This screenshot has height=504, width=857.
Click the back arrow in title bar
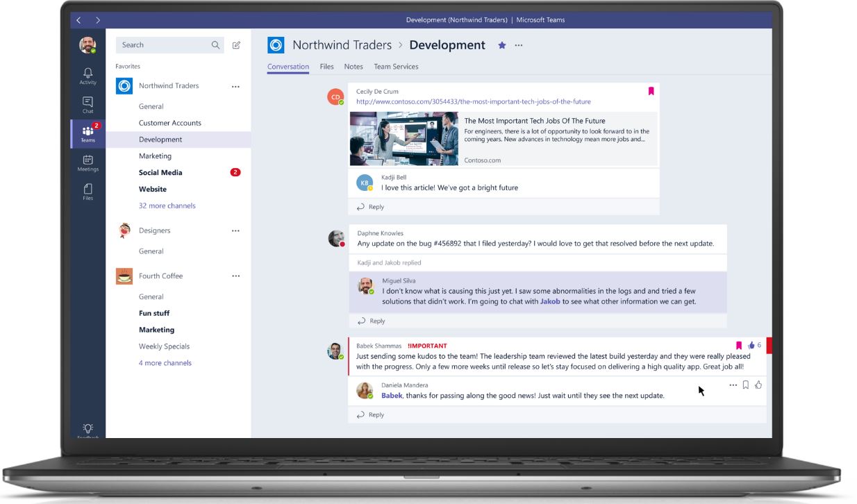(x=79, y=20)
